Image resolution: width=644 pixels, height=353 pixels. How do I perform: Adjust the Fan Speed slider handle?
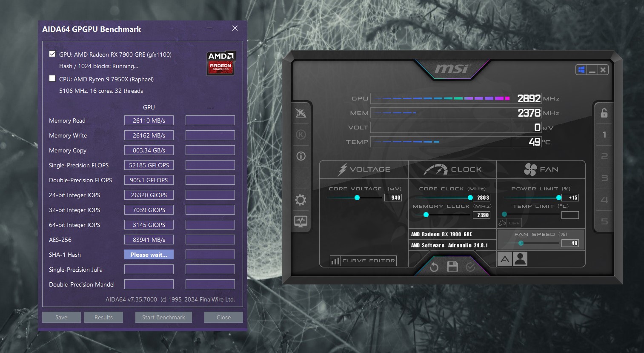[x=521, y=243]
